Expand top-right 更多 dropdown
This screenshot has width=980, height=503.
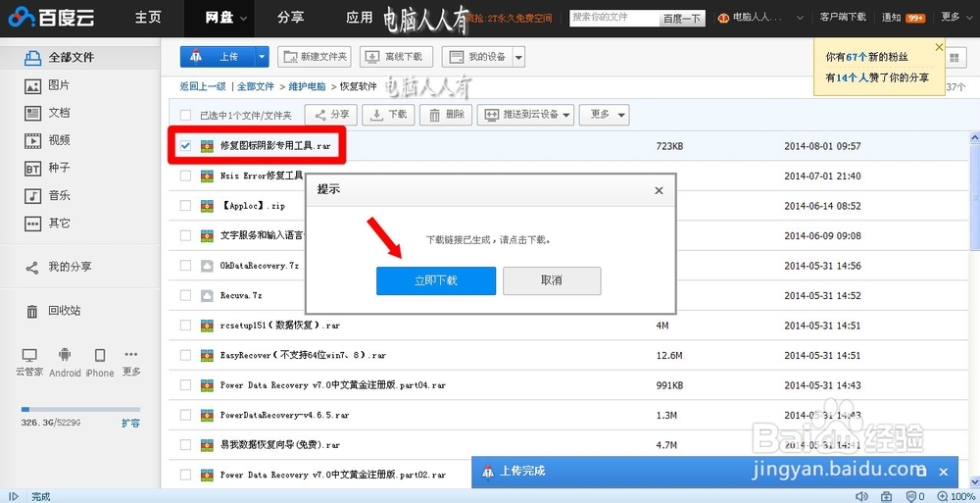[970, 19]
